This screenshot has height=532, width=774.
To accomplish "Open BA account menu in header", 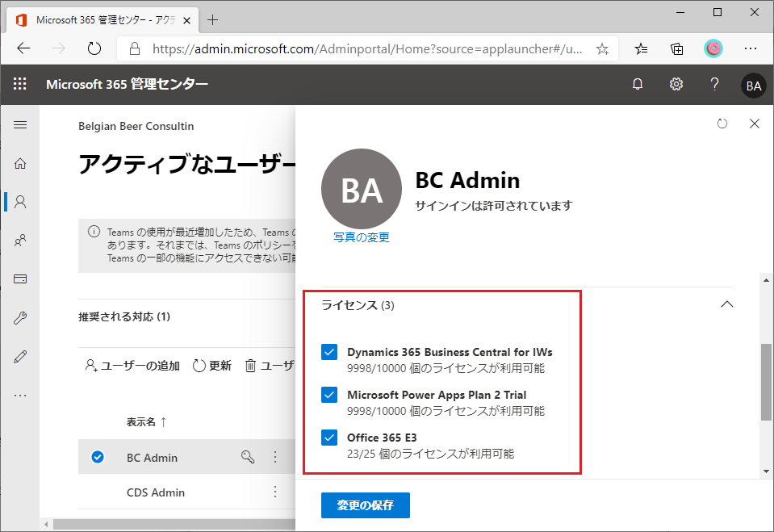I will point(753,86).
